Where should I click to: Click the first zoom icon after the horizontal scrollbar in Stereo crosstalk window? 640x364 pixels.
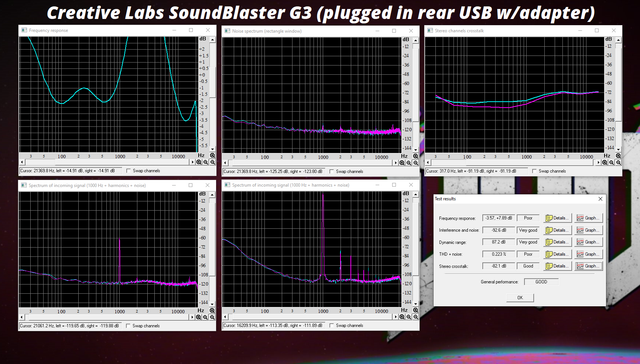[x=605, y=162]
